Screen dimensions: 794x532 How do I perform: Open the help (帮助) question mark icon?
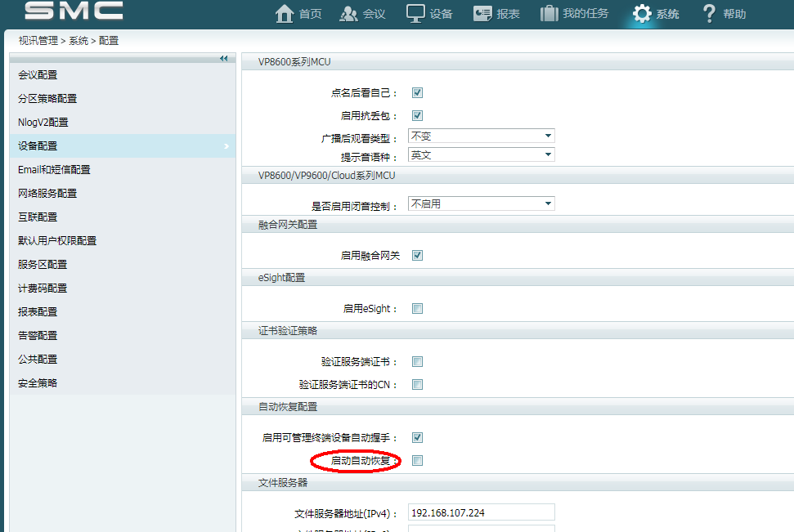[x=709, y=14]
